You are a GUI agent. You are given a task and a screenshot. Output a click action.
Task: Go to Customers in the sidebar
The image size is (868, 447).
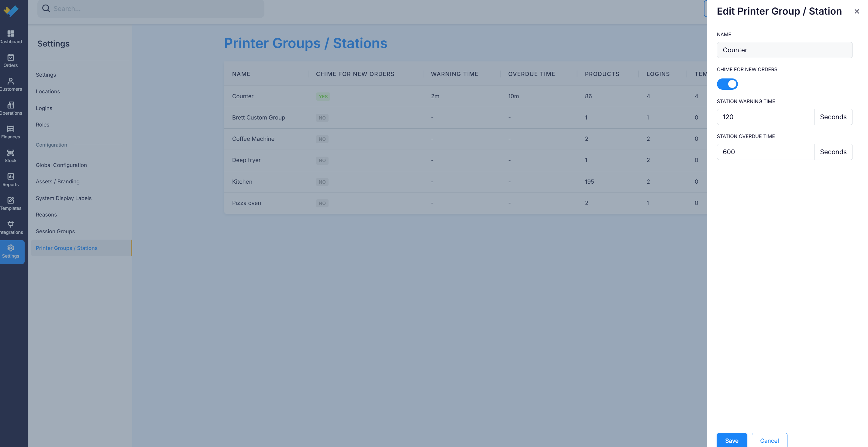click(11, 85)
